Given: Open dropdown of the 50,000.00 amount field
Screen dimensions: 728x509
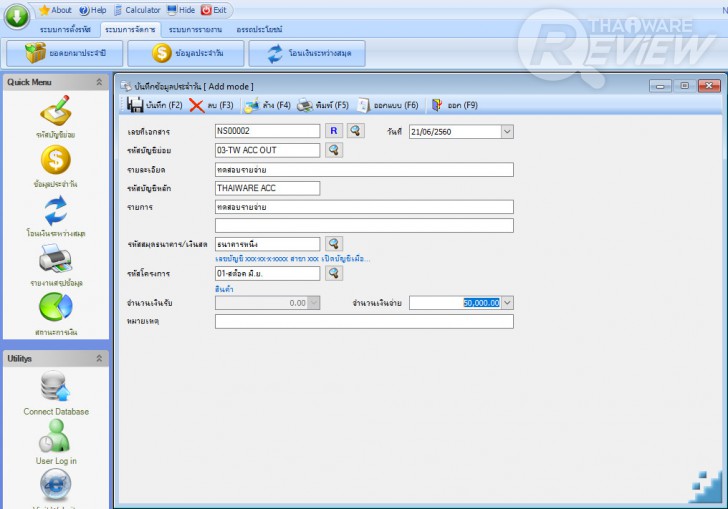Looking at the screenshot, I should [507, 303].
